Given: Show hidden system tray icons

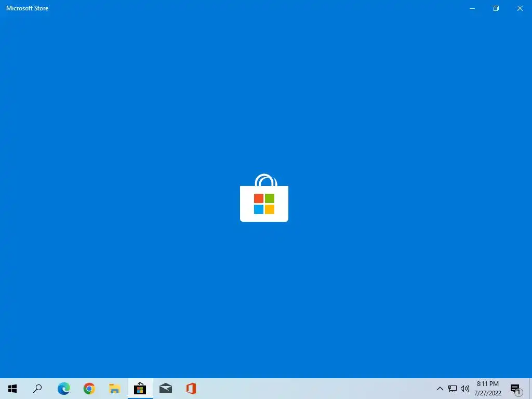Looking at the screenshot, I should pos(440,389).
